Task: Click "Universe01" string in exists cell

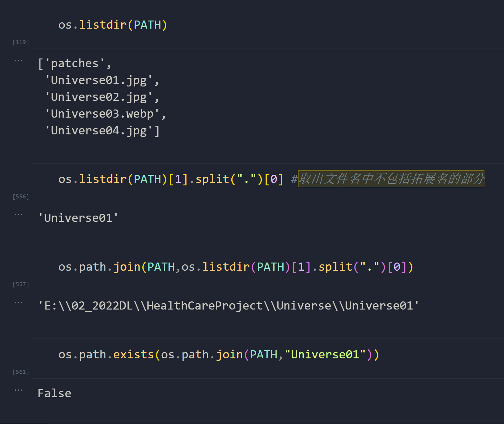Action: coord(325,355)
